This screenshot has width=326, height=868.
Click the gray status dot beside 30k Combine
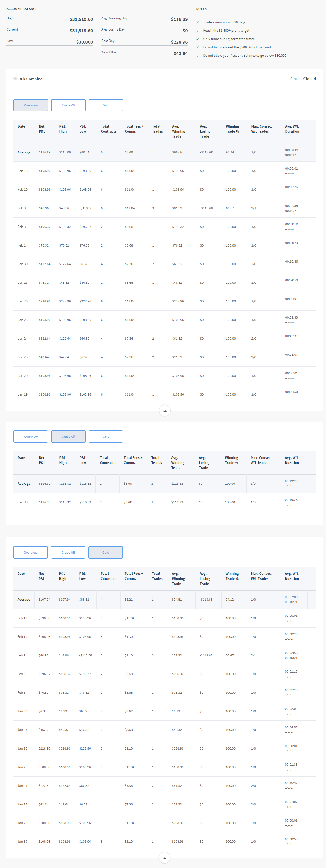(x=15, y=78)
